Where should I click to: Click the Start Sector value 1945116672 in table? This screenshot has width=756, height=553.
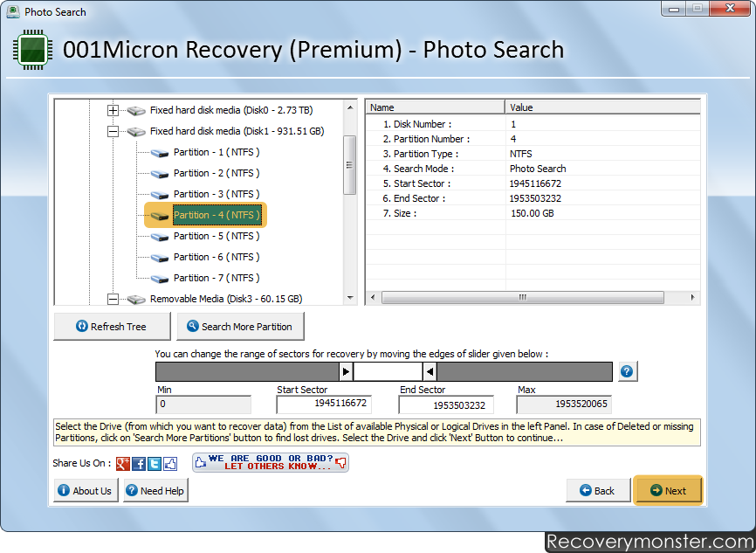pyautogui.click(x=535, y=183)
